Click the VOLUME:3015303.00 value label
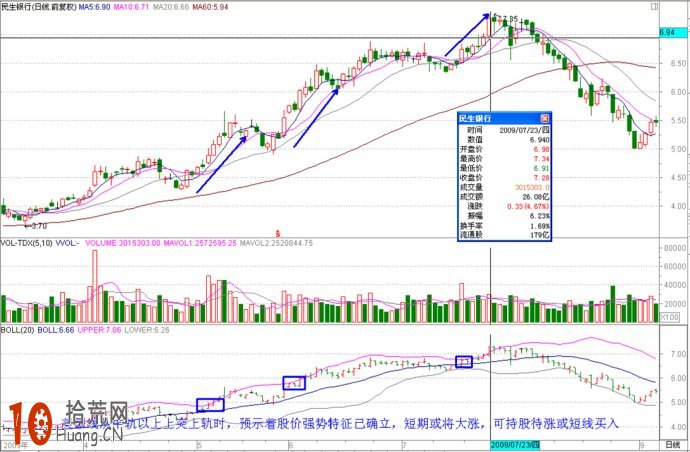Image resolution: width=690 pixels, height=452 pixels. tap(123, 243)
